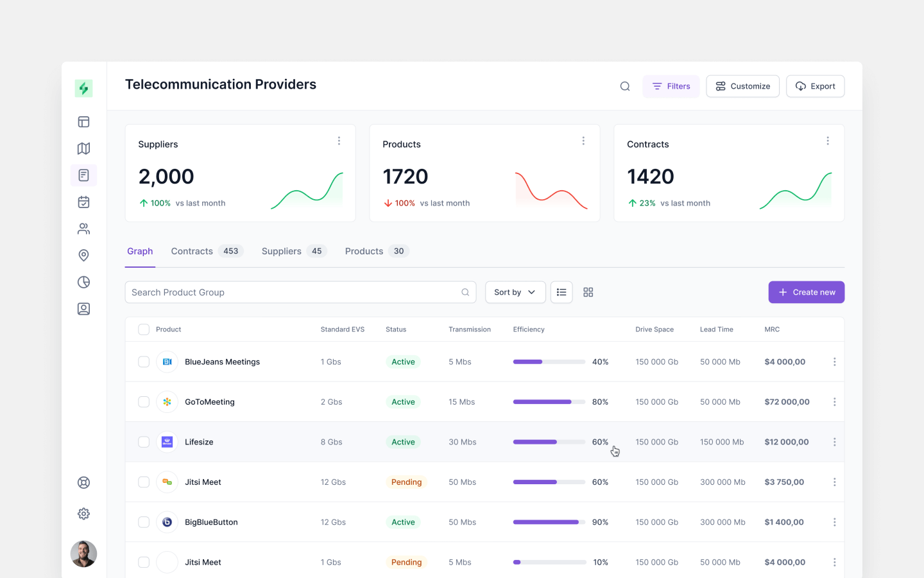Screen dimensions: 924x578
Task: Check the GoToMeeting row checkbox
Action: click(x=144, y=402)
